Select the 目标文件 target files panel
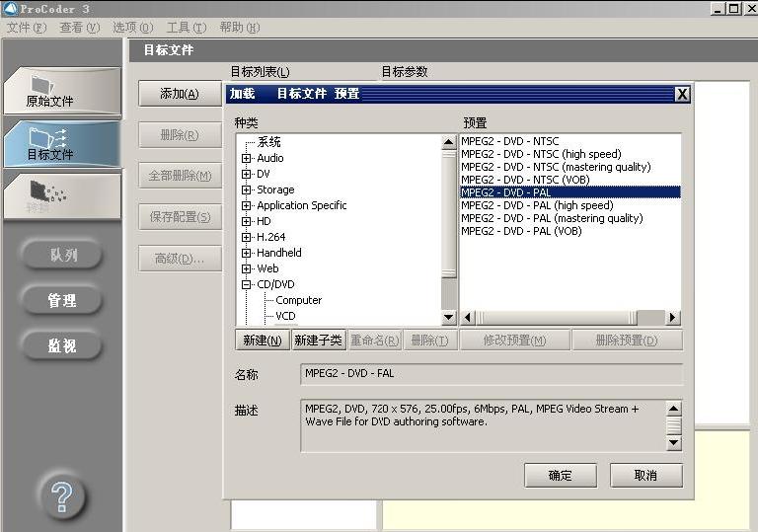The height and width of the screenshot is (532, 758). tap(62, 144)
